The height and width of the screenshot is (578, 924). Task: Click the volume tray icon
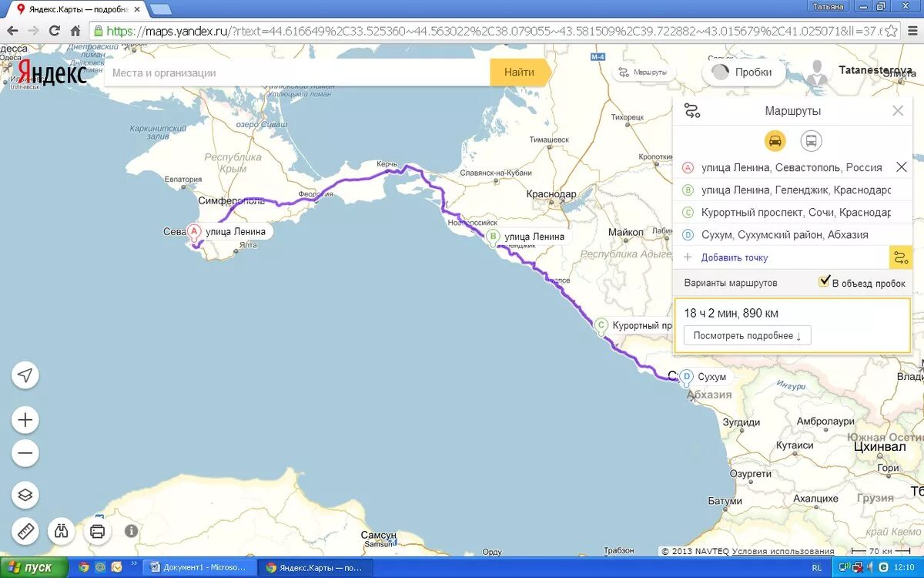pyautogui.click(x=869, y=567)
